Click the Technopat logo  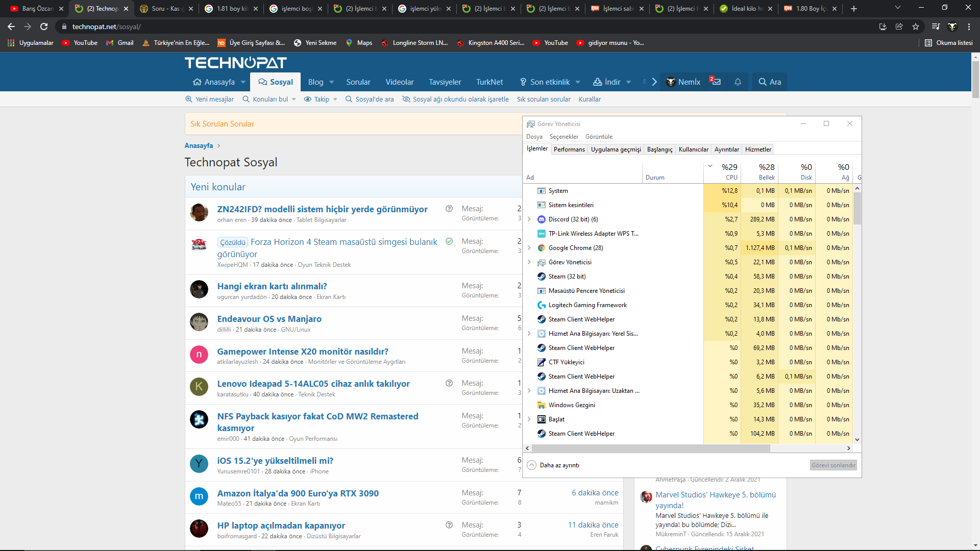coord(235,63)
